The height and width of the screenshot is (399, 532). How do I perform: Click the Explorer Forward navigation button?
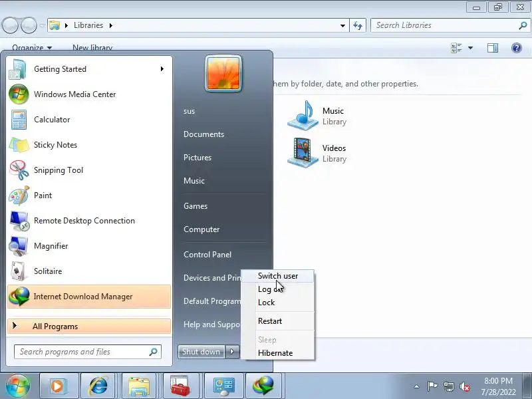(29, 25)
